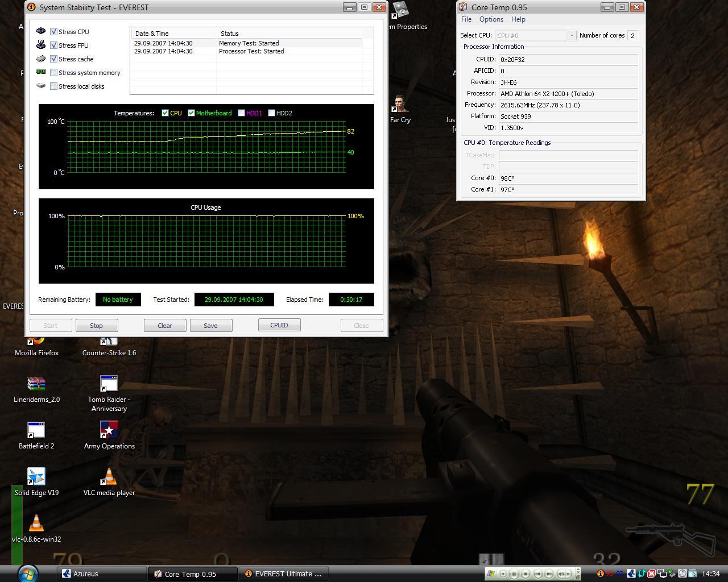
Task: Click the Windows Start orb
Action: (27, 573)
